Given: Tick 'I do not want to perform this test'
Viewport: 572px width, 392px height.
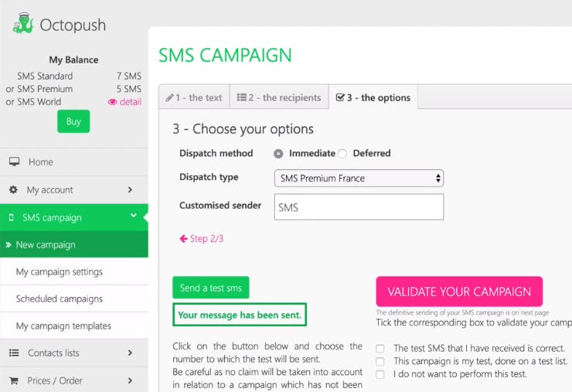Looking at the screenshot, I should tap(380, 374).
